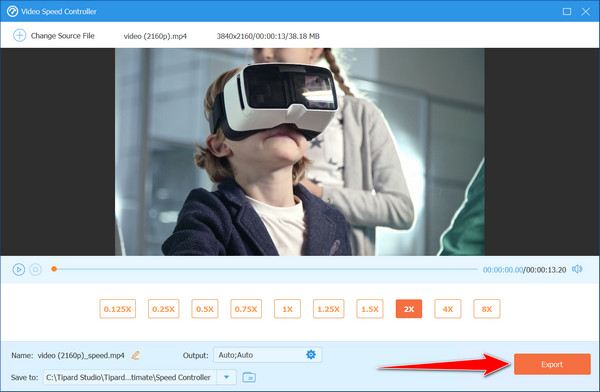Image resolution: width=600 pixels, height=392 pixels.
Task: Maximize the Video Speed Controller window
Action: point(567,11)
